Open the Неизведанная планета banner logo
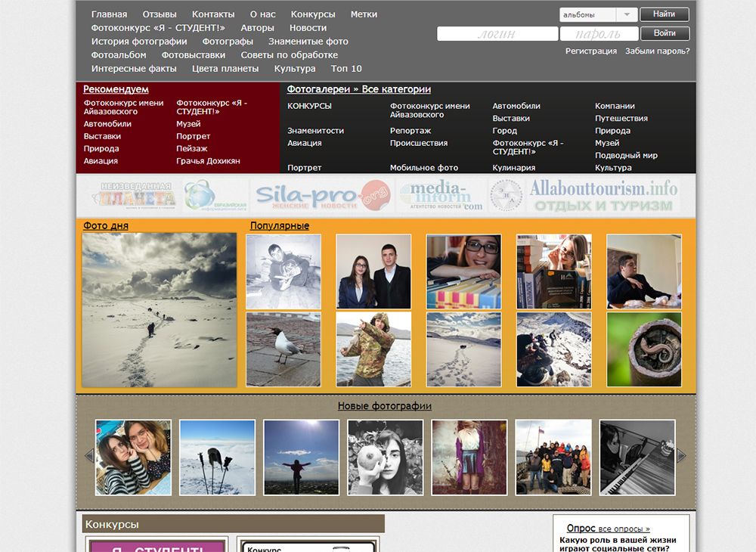 [128, 195]
